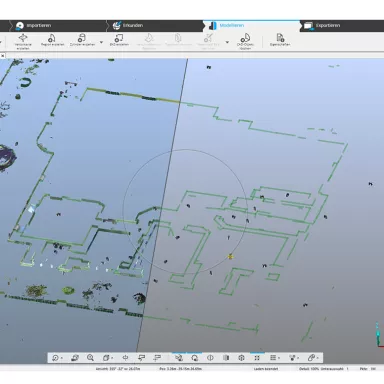384x384 pixels.
Task: Expand the connected-nodes dropdown arrow
Action: 299,358
